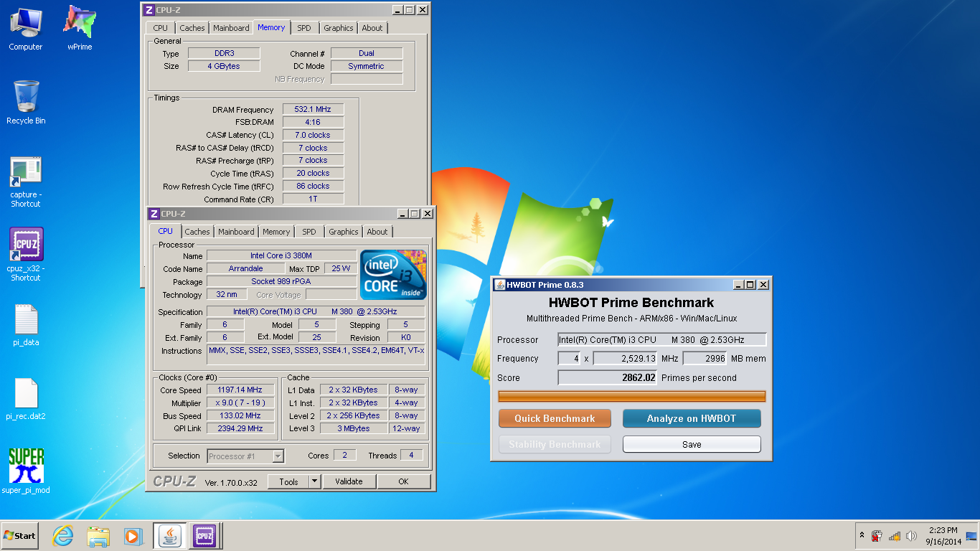Click the memory Size value 4 GBytes

tap(224, 66)
